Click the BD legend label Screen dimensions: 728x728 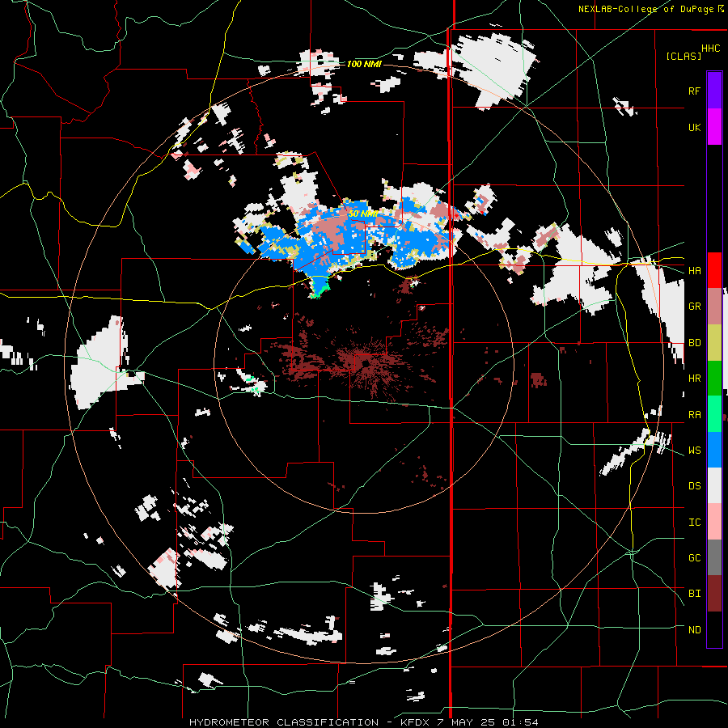(x=694, y=343)
